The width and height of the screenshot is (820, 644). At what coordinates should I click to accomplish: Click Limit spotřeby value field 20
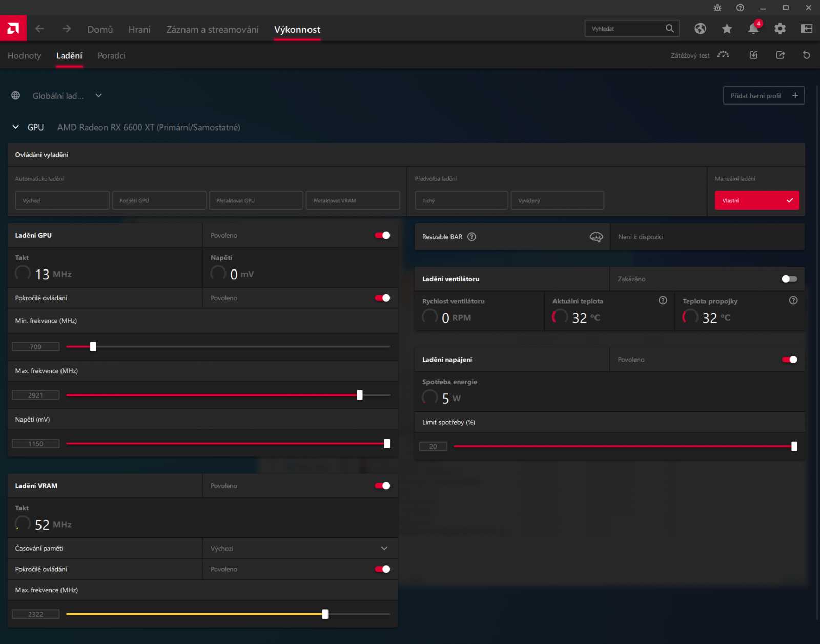click(x=433, y=446)
